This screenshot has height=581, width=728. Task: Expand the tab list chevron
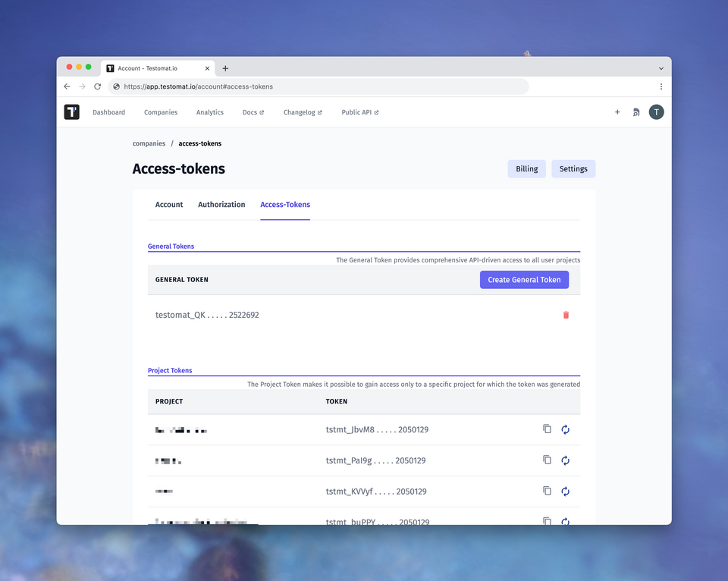tap(661, 68)
